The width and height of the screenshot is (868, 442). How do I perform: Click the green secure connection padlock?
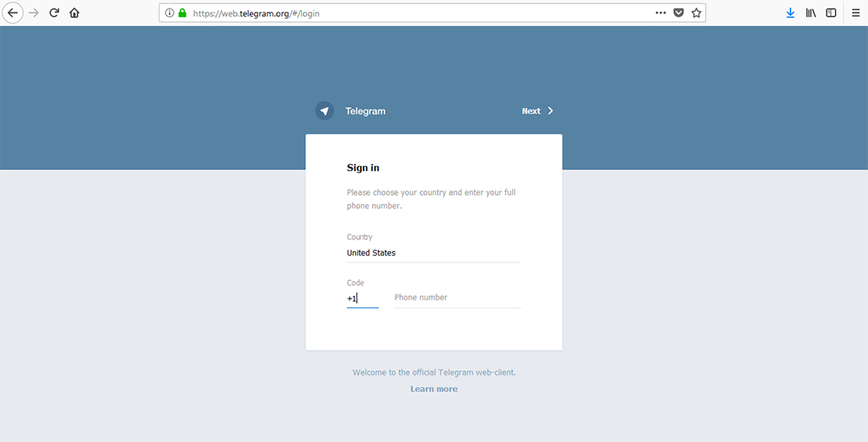(x=183, y=13)
